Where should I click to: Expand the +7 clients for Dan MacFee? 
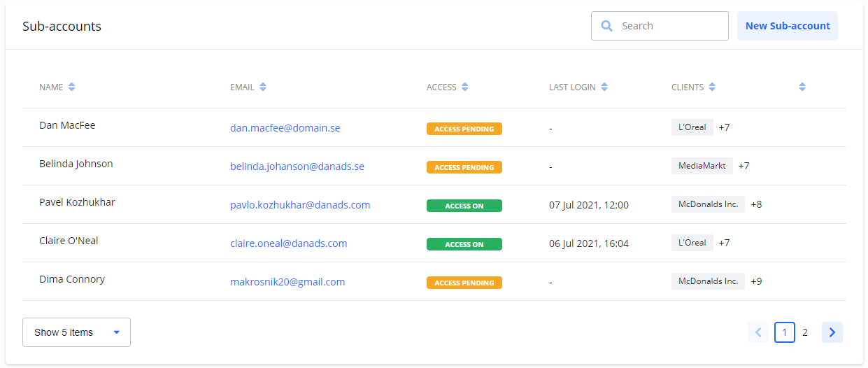[724, 127]
